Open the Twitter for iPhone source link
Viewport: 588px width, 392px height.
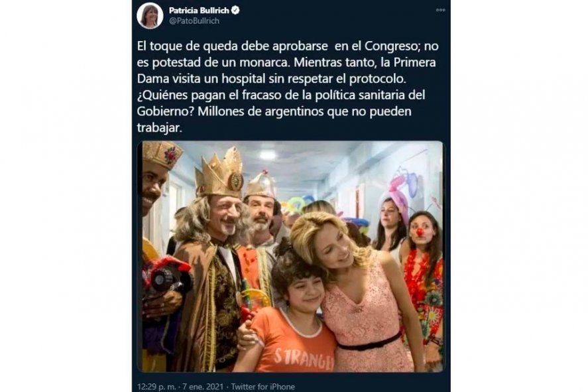(x=263, y=387)
